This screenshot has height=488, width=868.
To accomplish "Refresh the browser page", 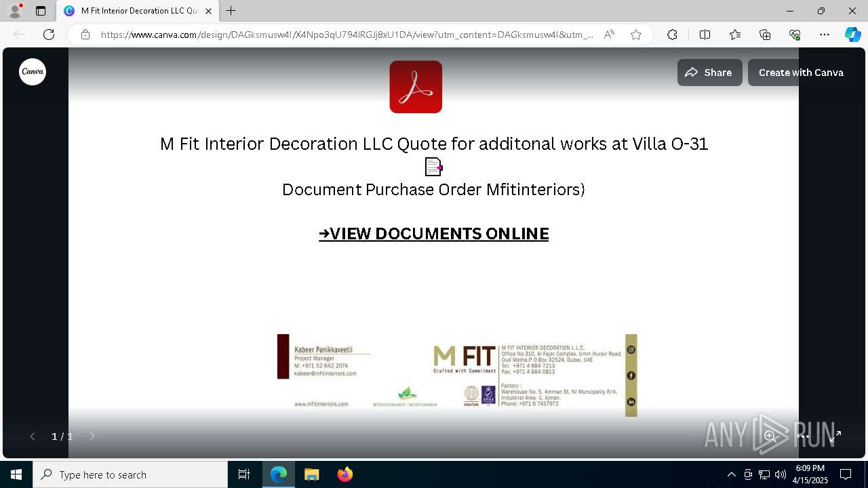I will coord(49,35).
